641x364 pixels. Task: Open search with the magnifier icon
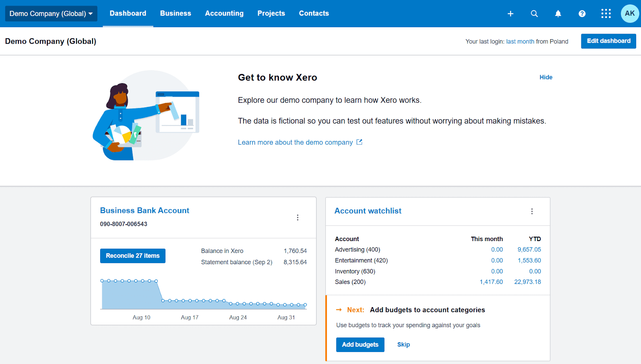tap(534, 14)
